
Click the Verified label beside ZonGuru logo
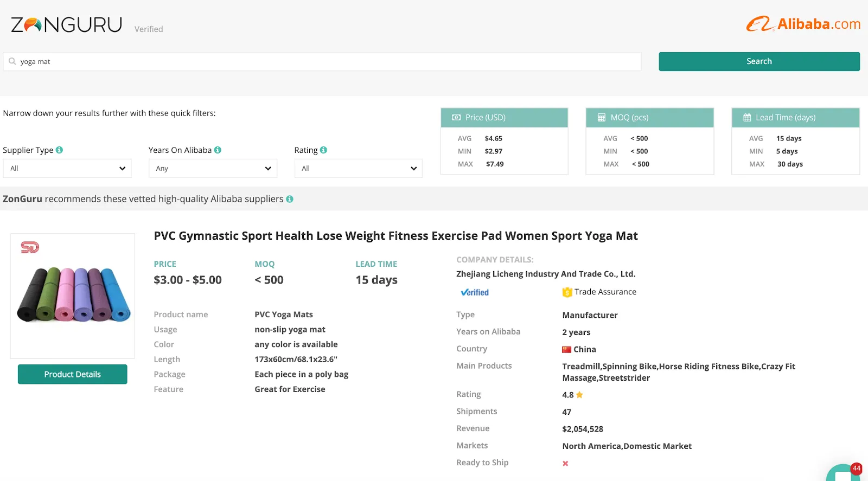point(149,29)
